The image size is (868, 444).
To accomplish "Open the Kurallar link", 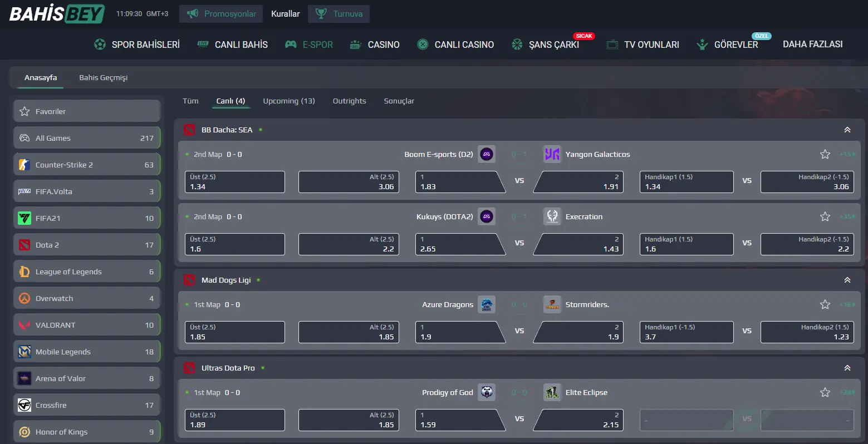I will pyautogui.click(x=286, y=14).
